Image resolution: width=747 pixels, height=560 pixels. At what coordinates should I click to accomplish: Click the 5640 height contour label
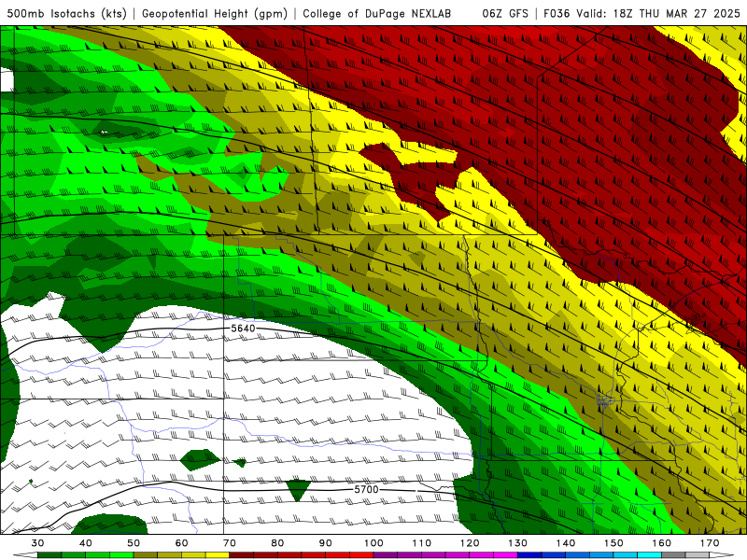[243, 329]
